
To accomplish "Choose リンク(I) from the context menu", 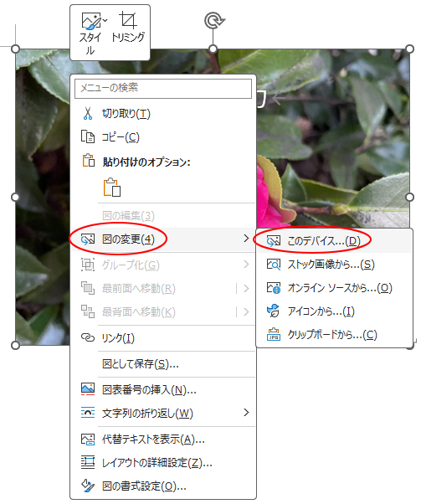I will 163,338.
